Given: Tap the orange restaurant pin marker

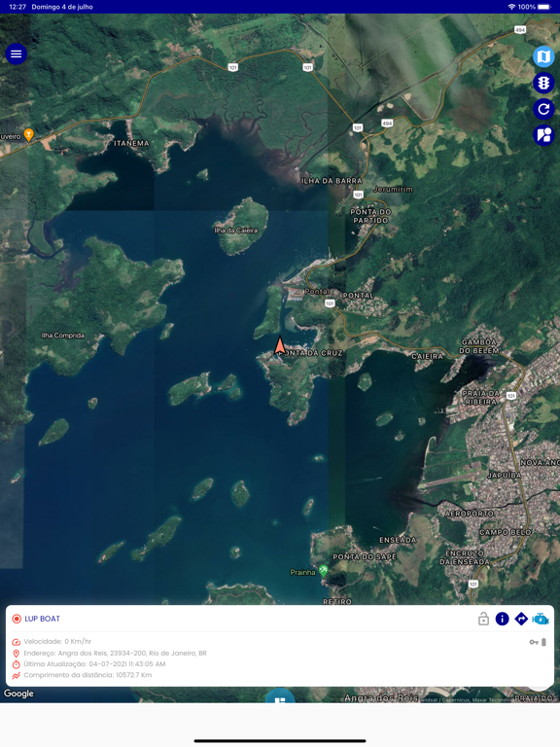Looking at the screenshot, I should point(28,135).
